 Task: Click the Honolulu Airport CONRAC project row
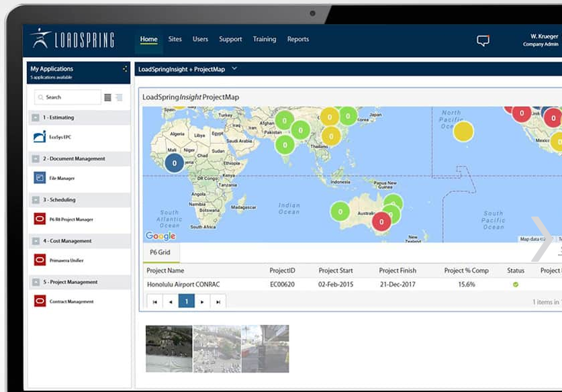coord(183,285)
